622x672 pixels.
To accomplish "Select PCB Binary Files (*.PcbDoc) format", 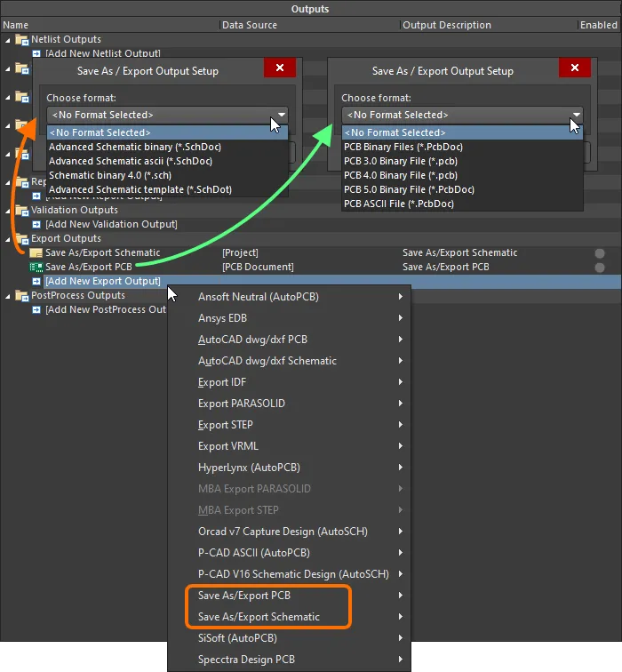I will point(463,147).
